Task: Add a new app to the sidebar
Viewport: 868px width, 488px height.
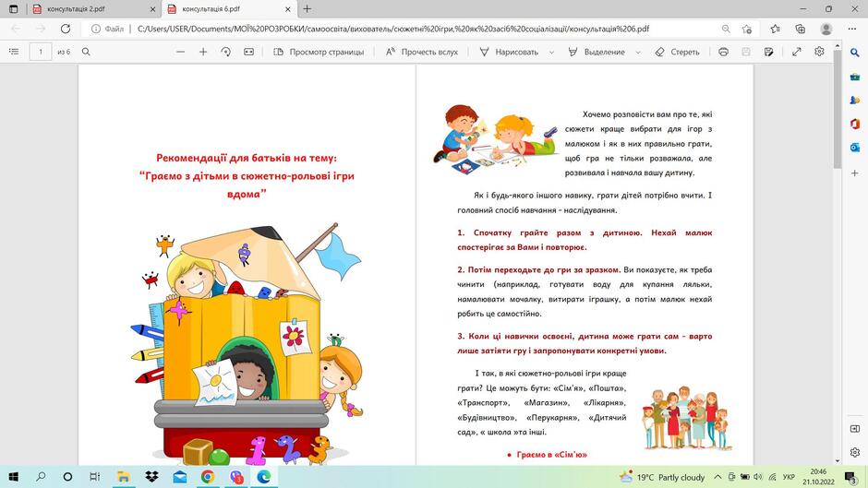Action: (x=855, y=173)
